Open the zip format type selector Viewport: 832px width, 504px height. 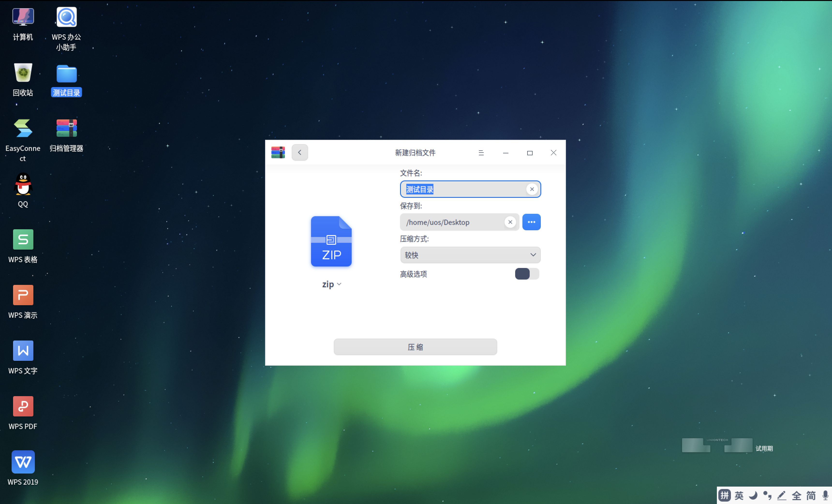331,284
